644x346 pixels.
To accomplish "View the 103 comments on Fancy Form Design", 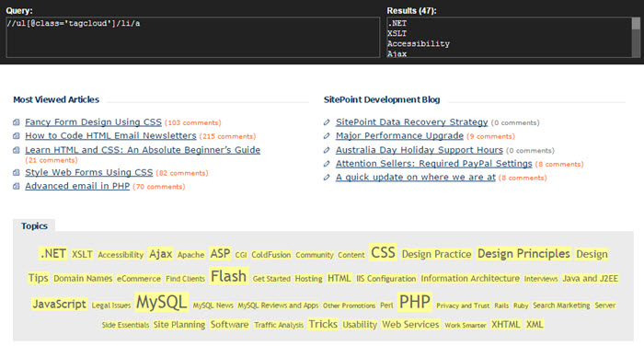I will 192,123.
